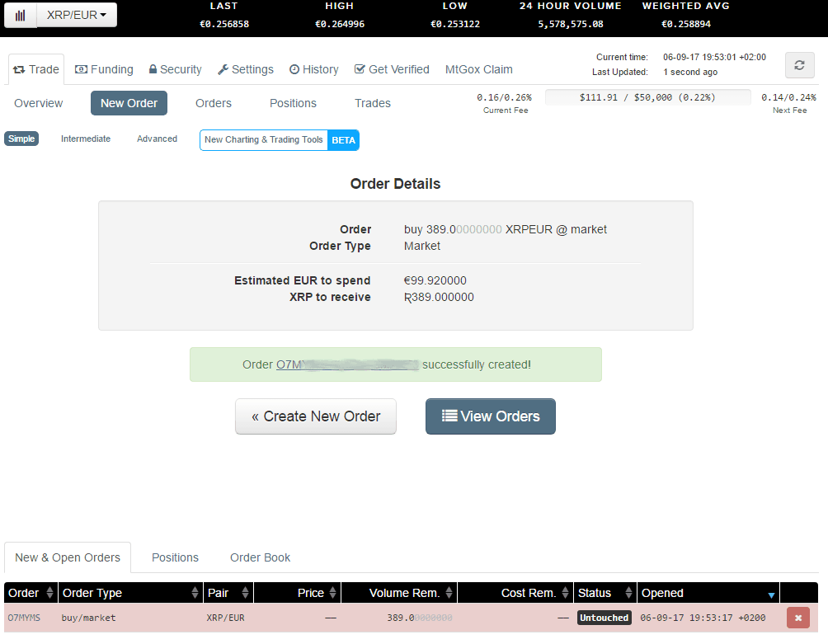Open Get Verified tab
Viewport: 828px width, 644px height.
point(392,69)
